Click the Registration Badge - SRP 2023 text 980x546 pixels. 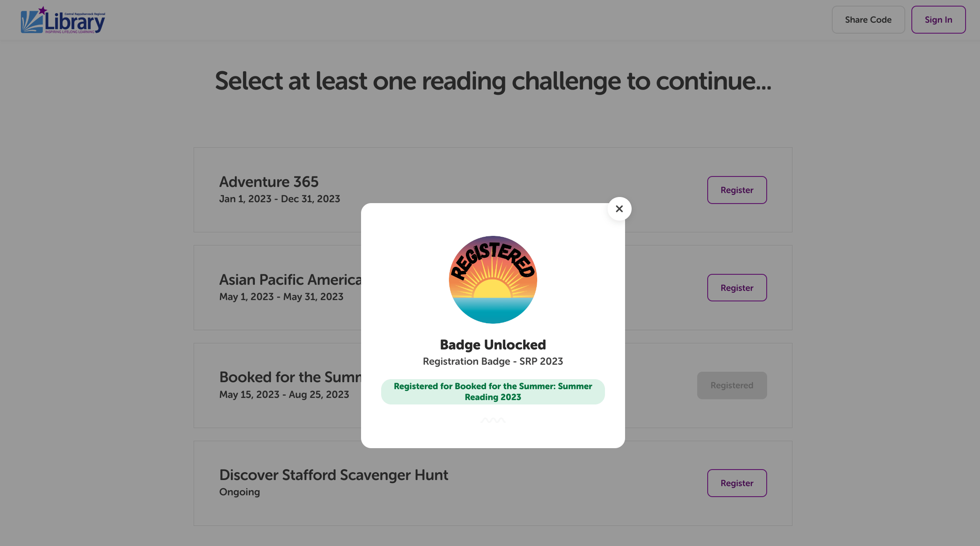click(493, 361)
